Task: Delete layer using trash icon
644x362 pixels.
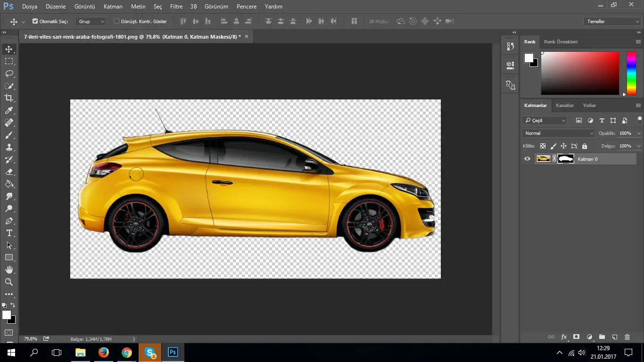Action: (627, 337)
